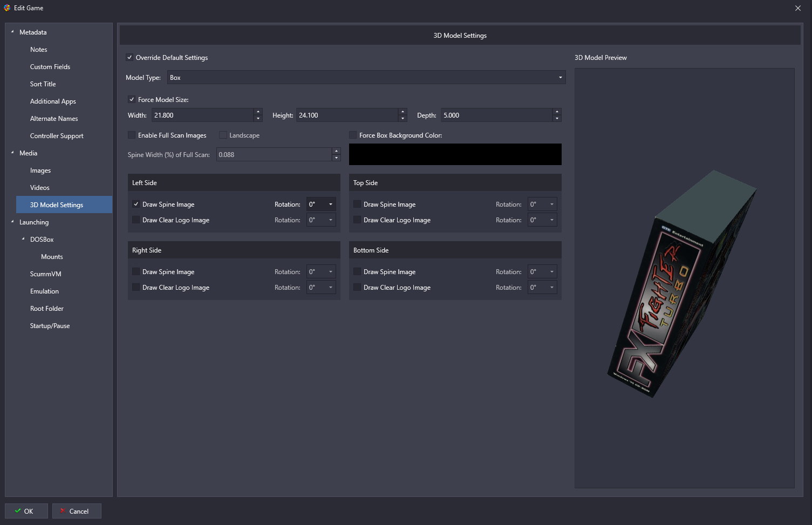
Task: Open Bottom Side Clear Logo rotation dropdown
Action: tap(542, 287)
